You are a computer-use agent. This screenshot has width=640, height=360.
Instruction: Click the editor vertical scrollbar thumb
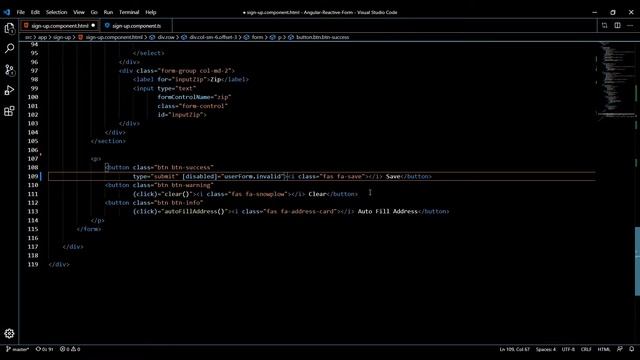click(637, 261)
